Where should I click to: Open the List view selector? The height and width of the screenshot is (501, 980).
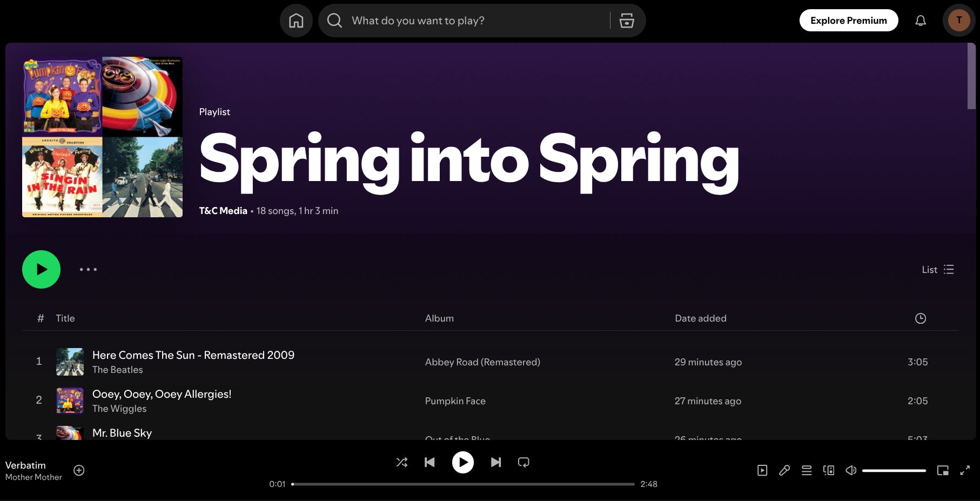[937, 269]
